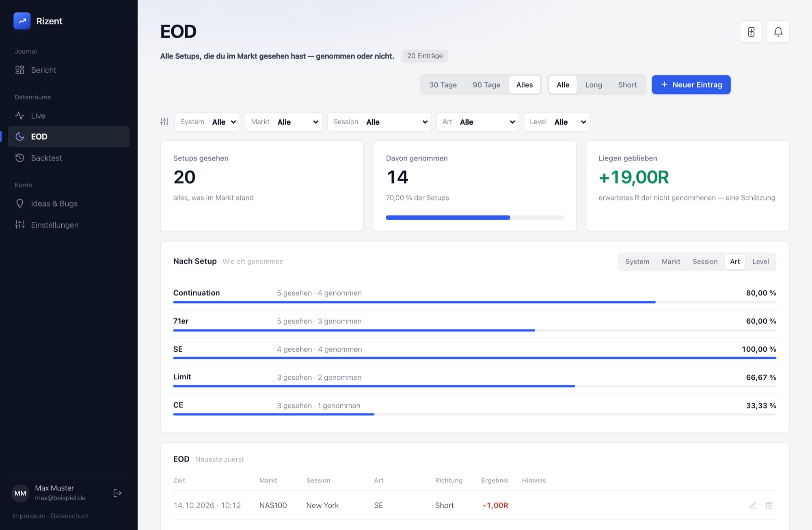Click the Rizent logo icon
The image size is (812, 530).
pyautogui.click(x=22, y=21)
